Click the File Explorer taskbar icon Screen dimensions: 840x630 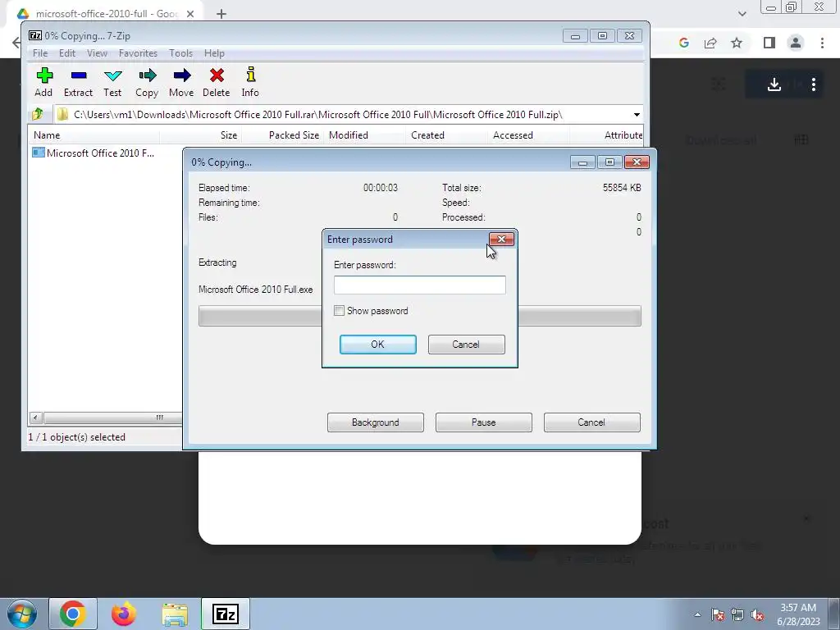pos(175,614)
